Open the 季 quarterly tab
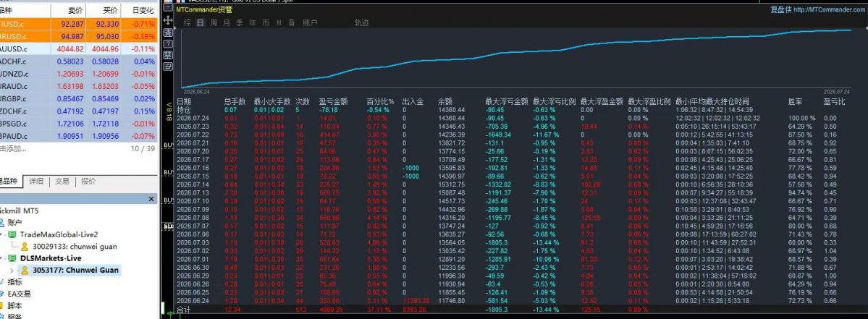The image size is (868, 319). (x=240, y=22)
